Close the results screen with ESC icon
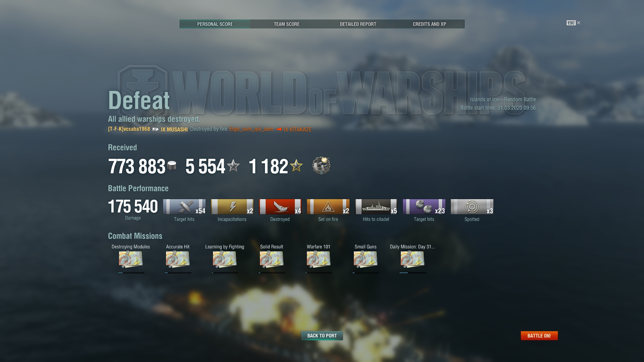The width and height of the screenshot is (644, 362). (x=573, y=23)
